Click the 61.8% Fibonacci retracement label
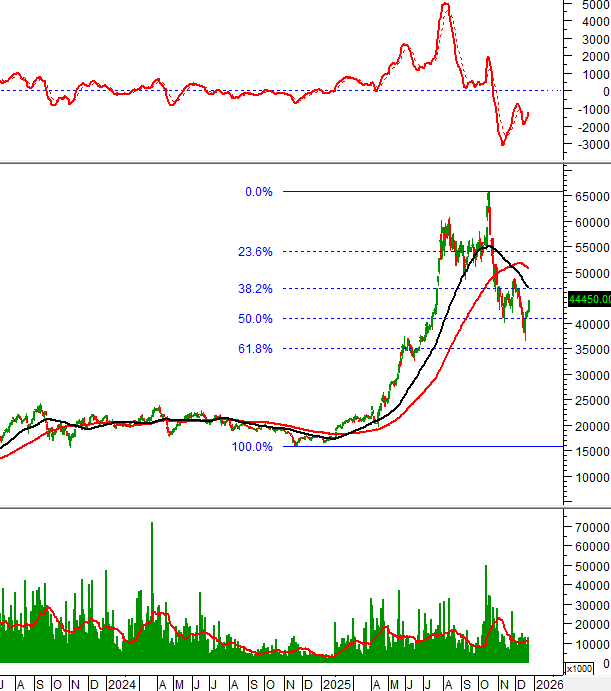 (x=255, y=349)
